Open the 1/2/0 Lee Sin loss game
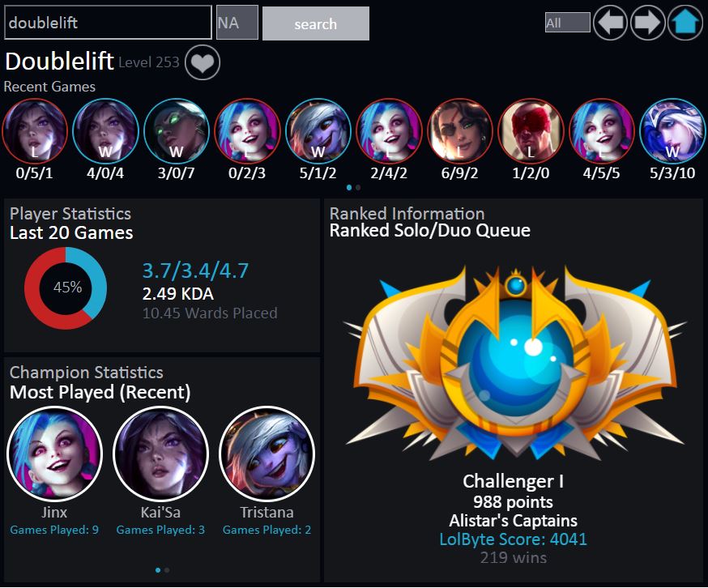Image resolution: width=708 pixels, height=588 pixels. pyautogui.click(x=531, y=131)
